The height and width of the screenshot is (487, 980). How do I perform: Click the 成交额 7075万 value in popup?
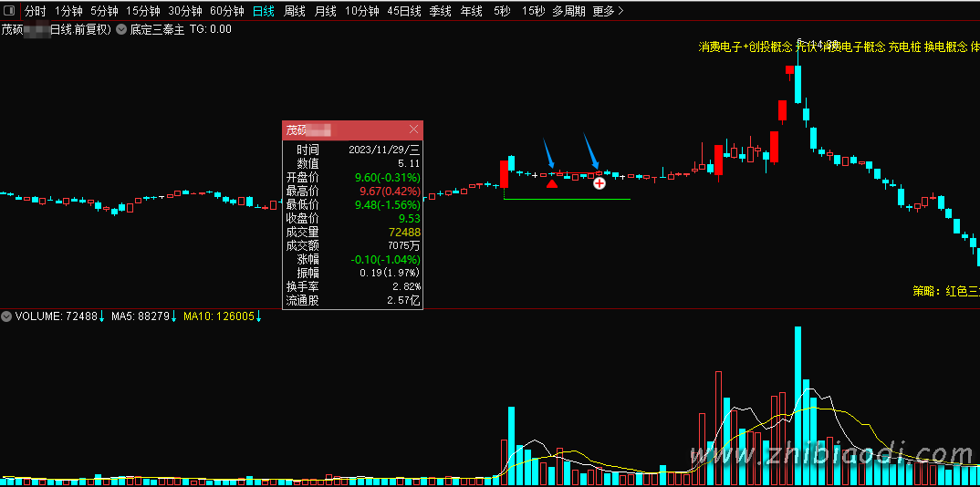click(404, 246)
